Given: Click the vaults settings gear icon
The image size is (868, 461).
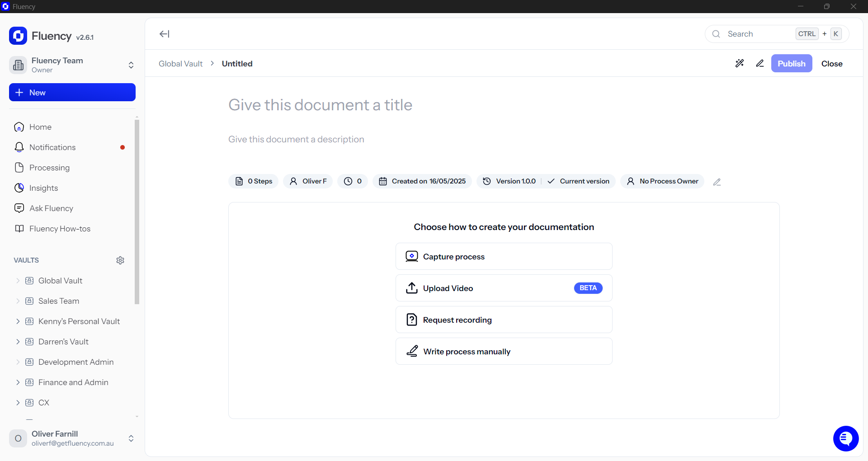Looking at the screenshot, I should click(120, 260).
